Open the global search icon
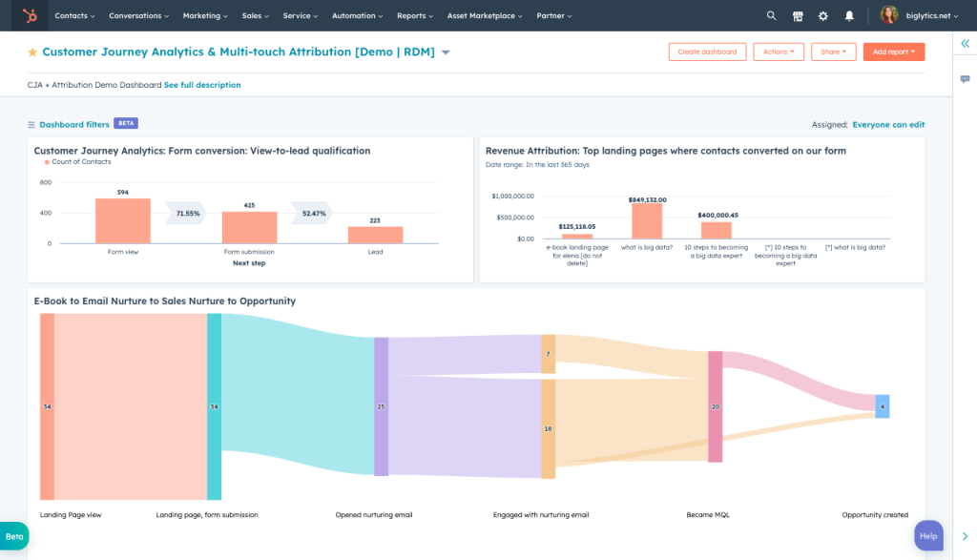 (x=770, y=15)
